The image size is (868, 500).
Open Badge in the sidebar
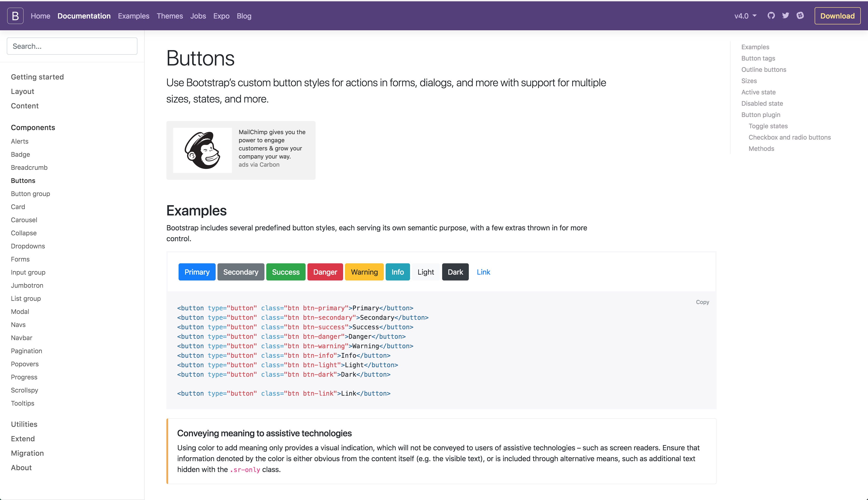(x=20, y=154)
